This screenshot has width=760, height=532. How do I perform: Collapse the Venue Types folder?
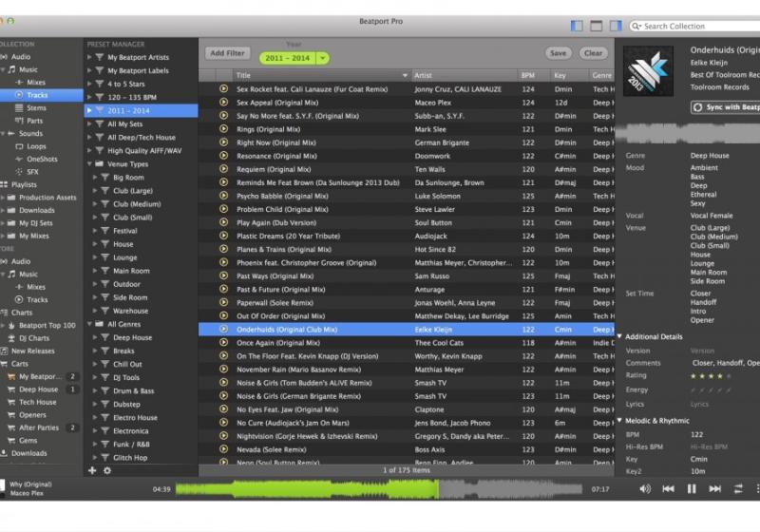[90, 164]
